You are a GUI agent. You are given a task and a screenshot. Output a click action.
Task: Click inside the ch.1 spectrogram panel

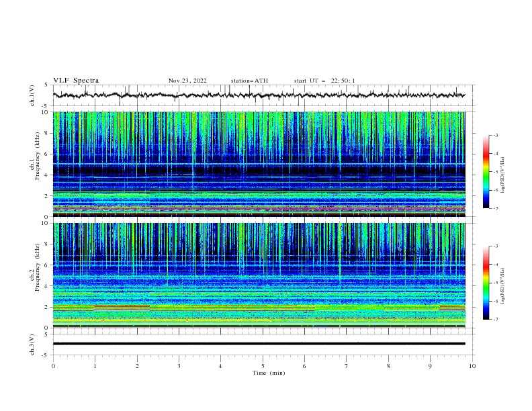[259, 164]
